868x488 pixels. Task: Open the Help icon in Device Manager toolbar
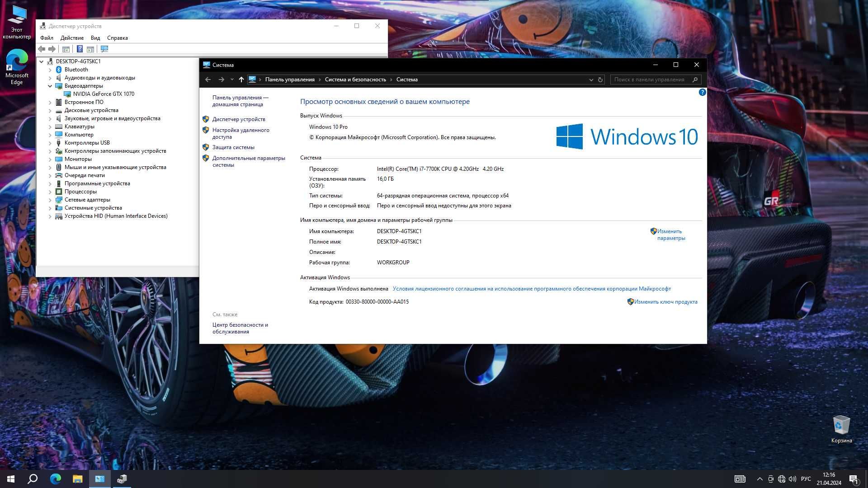tap(80, 49)
